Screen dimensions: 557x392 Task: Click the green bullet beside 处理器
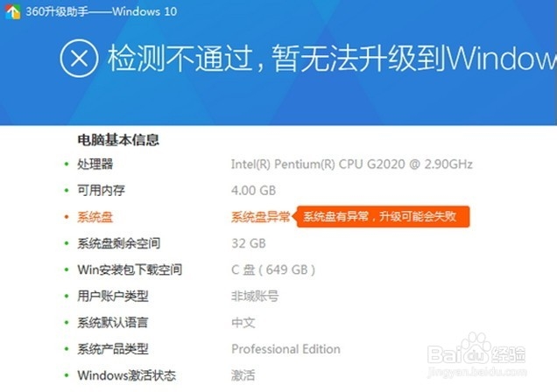click(66, 164)
